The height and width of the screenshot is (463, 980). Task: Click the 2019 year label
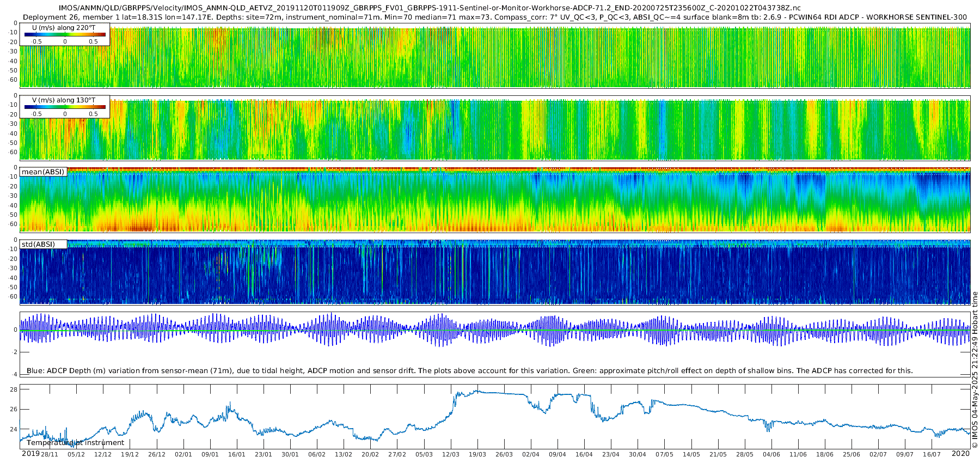(x=30, y=454)
